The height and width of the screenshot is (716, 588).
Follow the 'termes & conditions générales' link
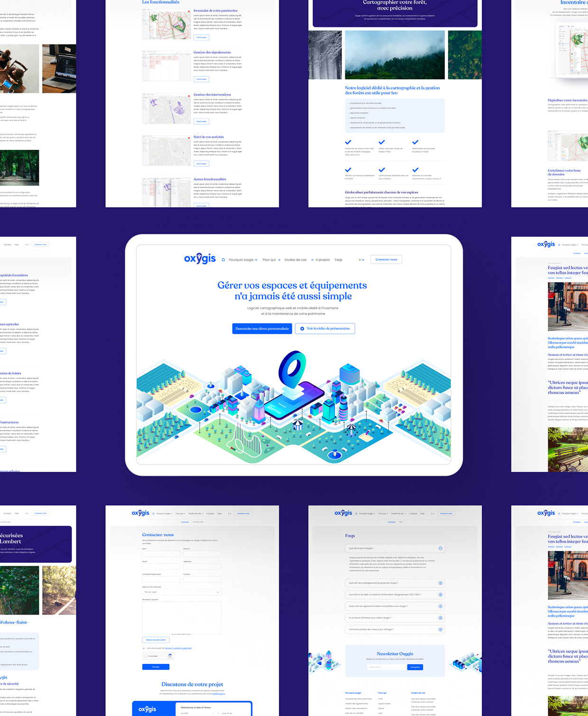pos(178,648)
